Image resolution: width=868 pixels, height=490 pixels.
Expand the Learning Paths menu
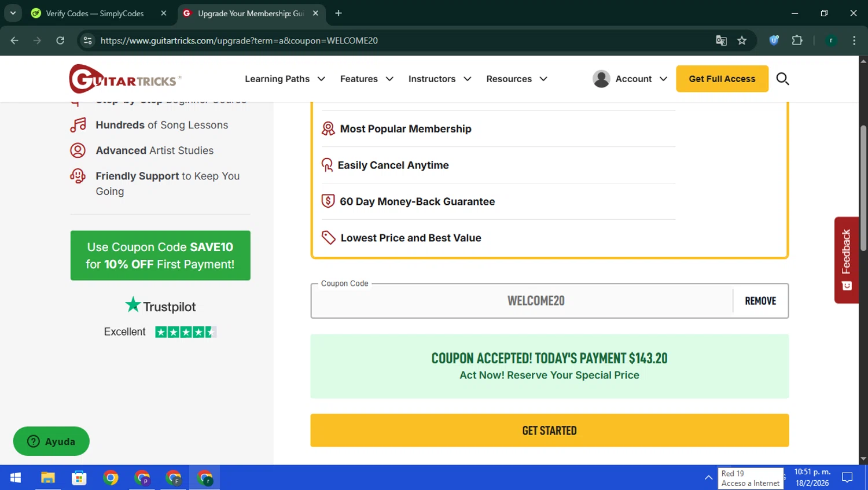285,79
